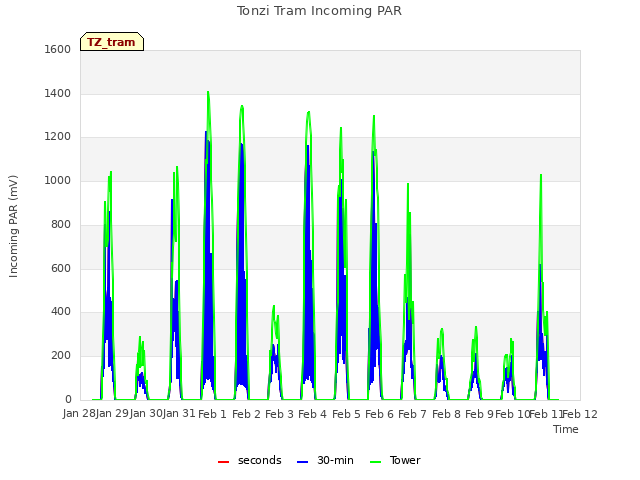Click the 0 y-axis tick label
The width and height of the screenshot is (640, 480).
(68, 399)
